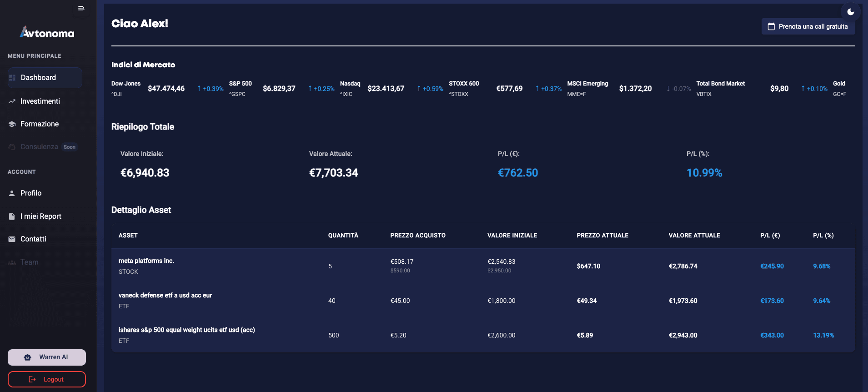
Task: Click the 13.19% value for ishares
Action: 823,335
